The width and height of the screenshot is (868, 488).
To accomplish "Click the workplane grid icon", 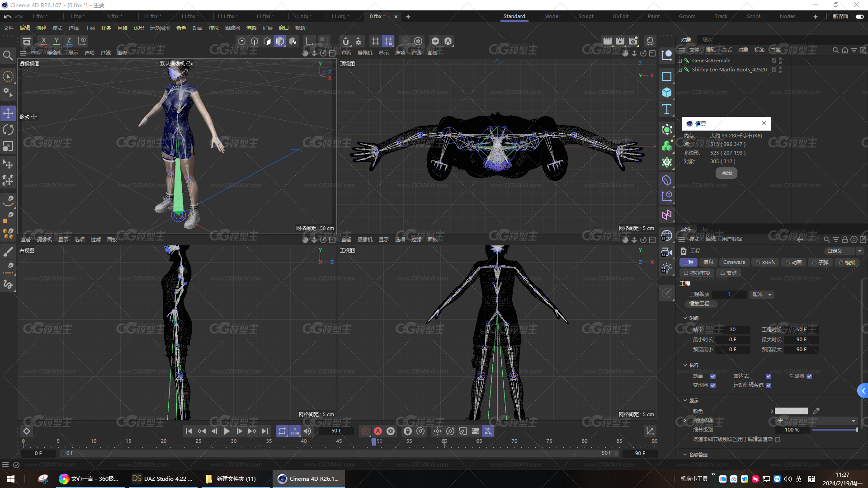I will coord(375,41).
